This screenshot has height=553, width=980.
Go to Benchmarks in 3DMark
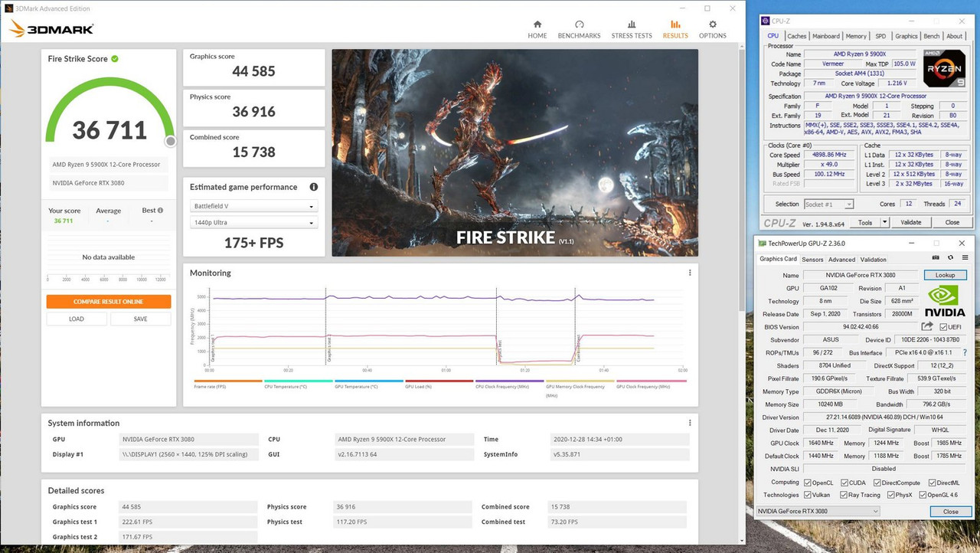[x=579, y=29]
